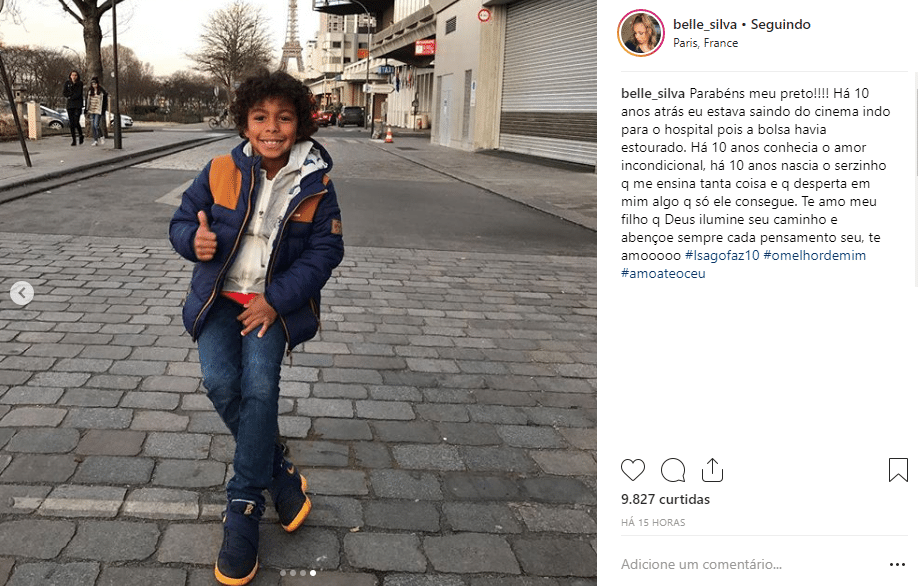This screenshot has height=586, width=918.
Task: Open comments with the speech bubble icon
Action: point(673,470)
